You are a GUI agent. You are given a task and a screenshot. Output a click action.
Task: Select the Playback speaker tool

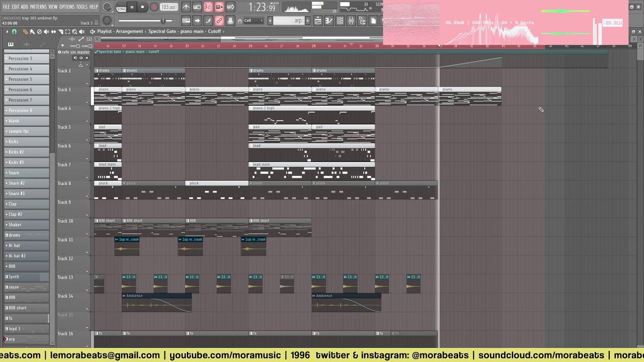click(x=82, y=32)
